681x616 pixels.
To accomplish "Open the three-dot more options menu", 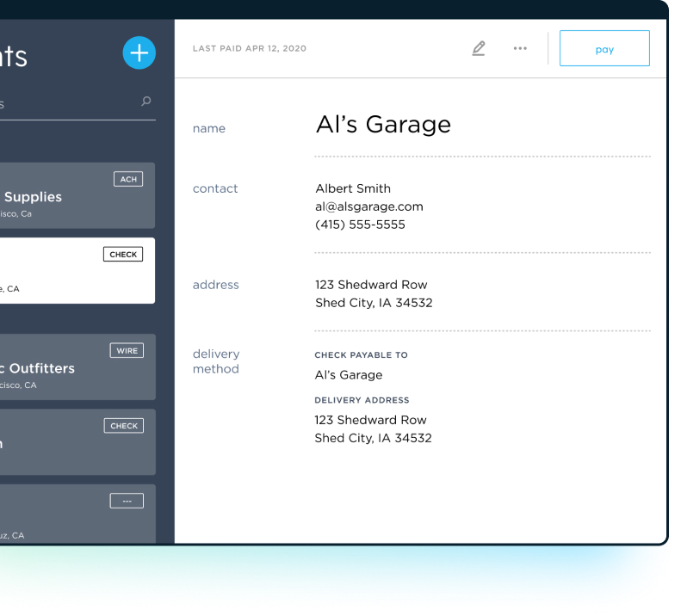I will point(520,49).
